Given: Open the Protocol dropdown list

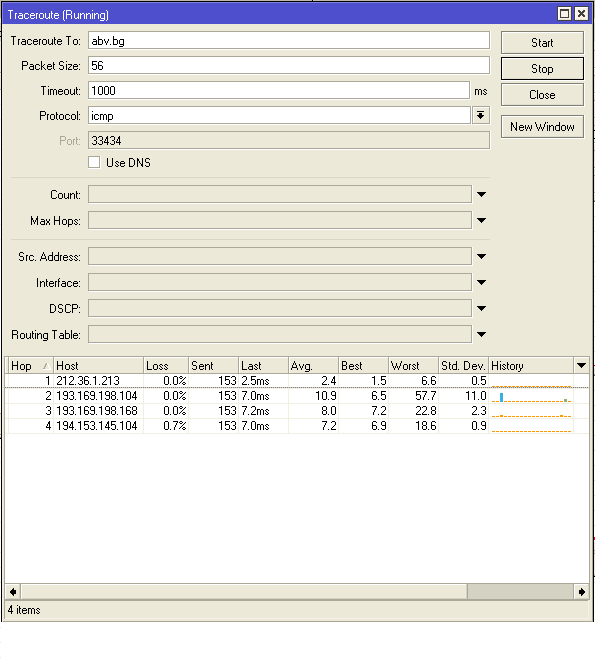Looking at the screenshot, I should (x=481, y=115).
